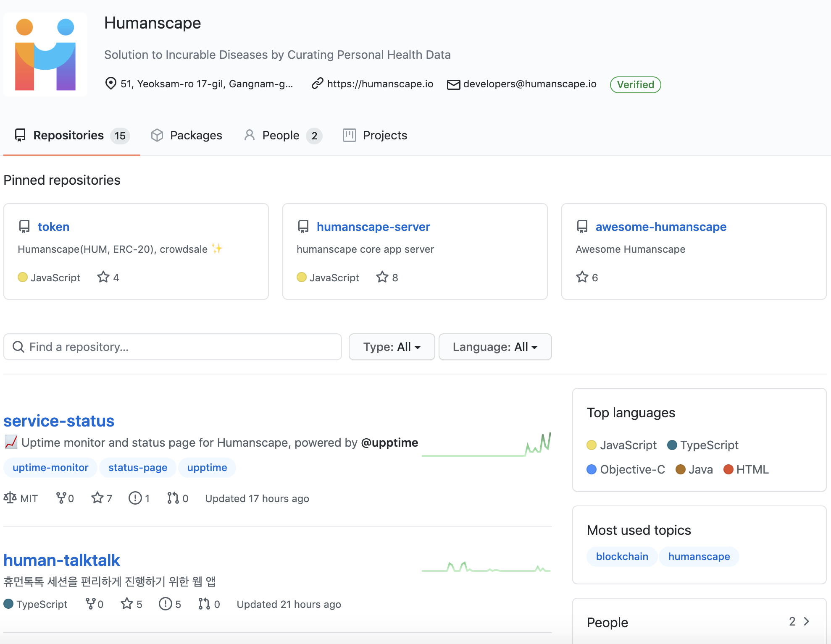The image size is (831, 644).
Task: Click the service-status activity sparkline graph
Action: [x=487, y=445]
